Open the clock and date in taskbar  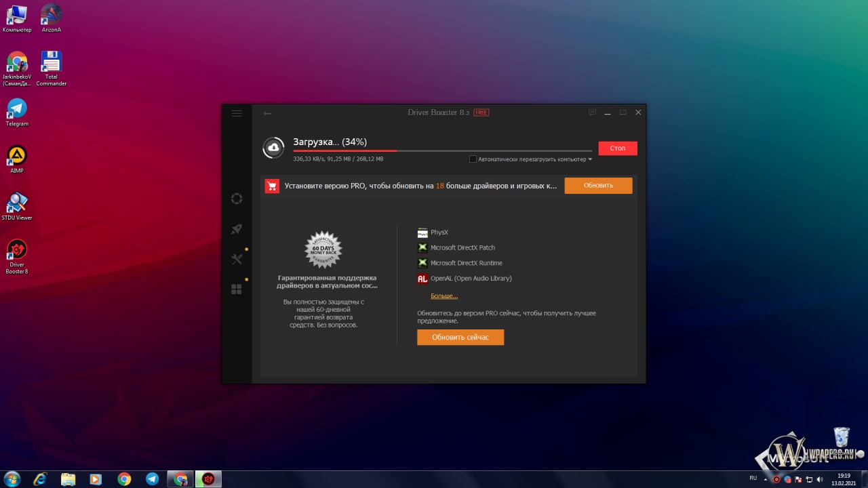click(x=844, y=479)
